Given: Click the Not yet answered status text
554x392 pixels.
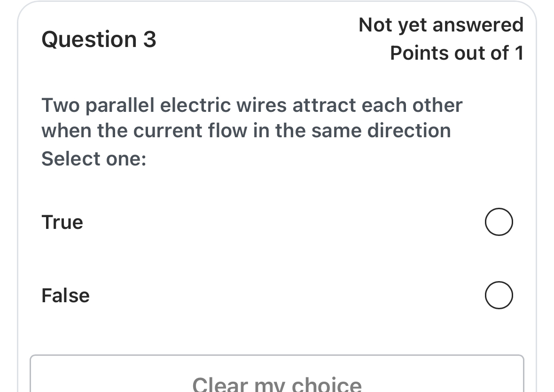Looking at the screenshot, I should click(441, 24).
